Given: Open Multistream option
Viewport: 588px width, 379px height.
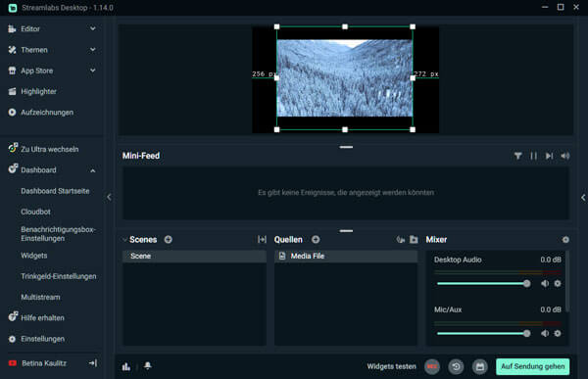Looking at the screenshot, I should coord(40,298).
